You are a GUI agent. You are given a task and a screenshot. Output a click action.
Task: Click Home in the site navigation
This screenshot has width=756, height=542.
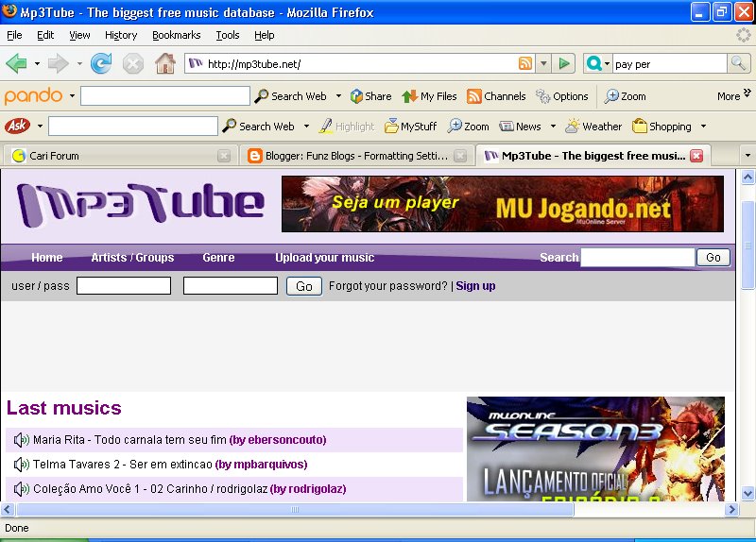[x=46, y=258]
